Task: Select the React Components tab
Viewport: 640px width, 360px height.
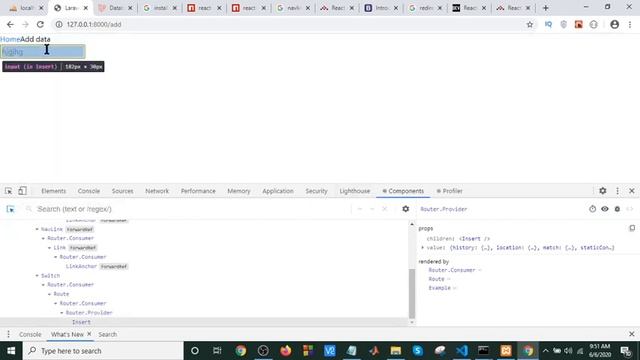Action: click(x=403, y=191)
